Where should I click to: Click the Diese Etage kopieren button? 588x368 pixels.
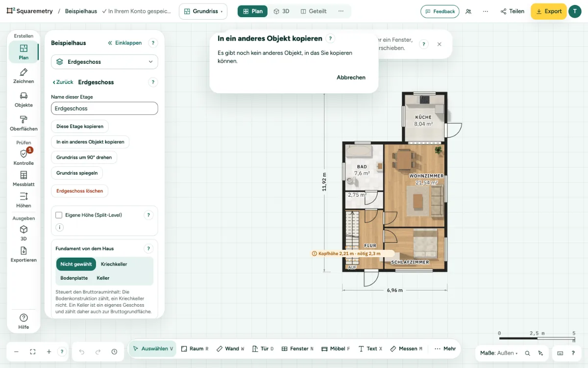tap(80, 126)
